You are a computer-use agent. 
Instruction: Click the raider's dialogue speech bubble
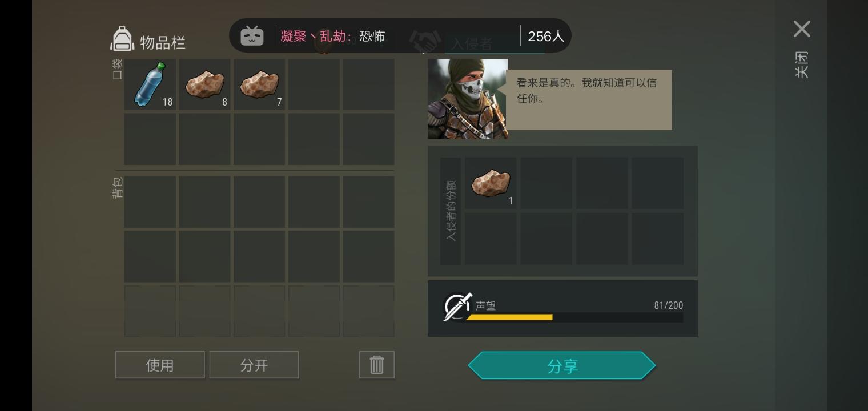(x=589, y=100)
